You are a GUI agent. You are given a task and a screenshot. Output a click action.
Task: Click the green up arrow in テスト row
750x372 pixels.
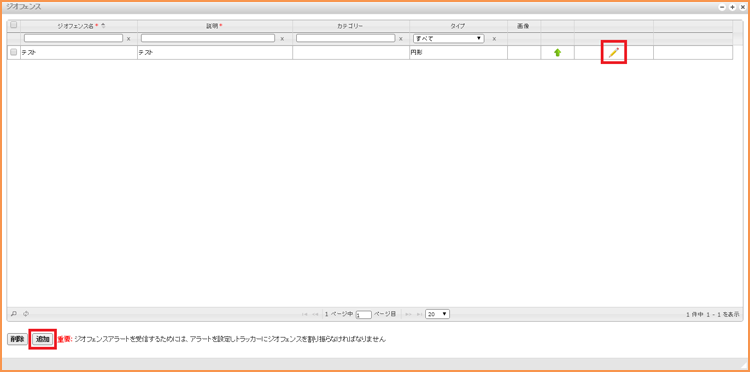pyautogui.click(x=557, y=53)
